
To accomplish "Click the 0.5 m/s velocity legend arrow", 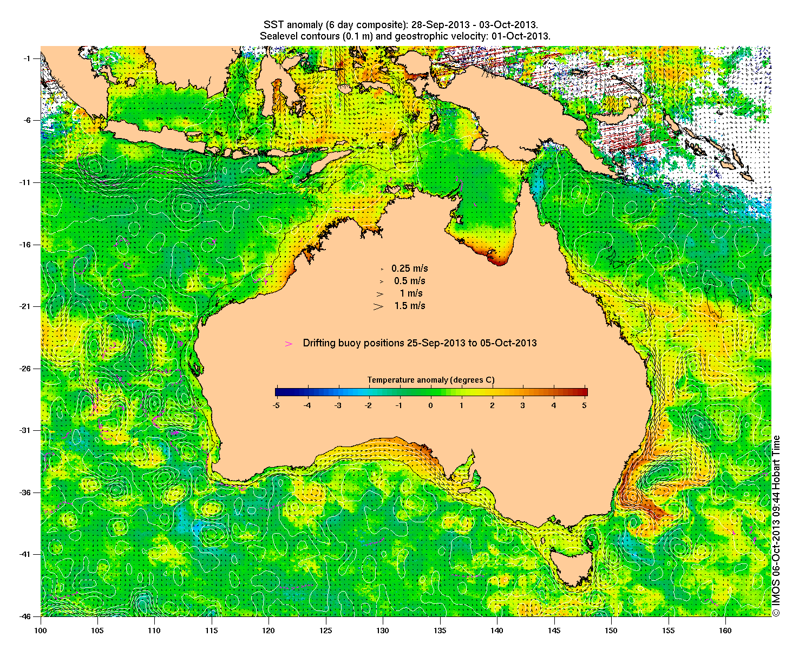I will (x=381, y=281).
